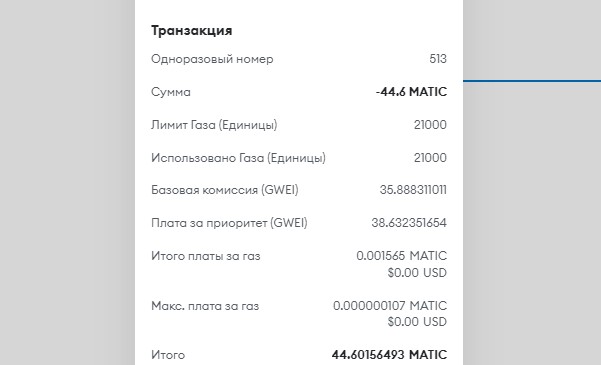Select the Макс. плата за газ label
Viewport: 601px width, 365px height.
pos(205,306)
